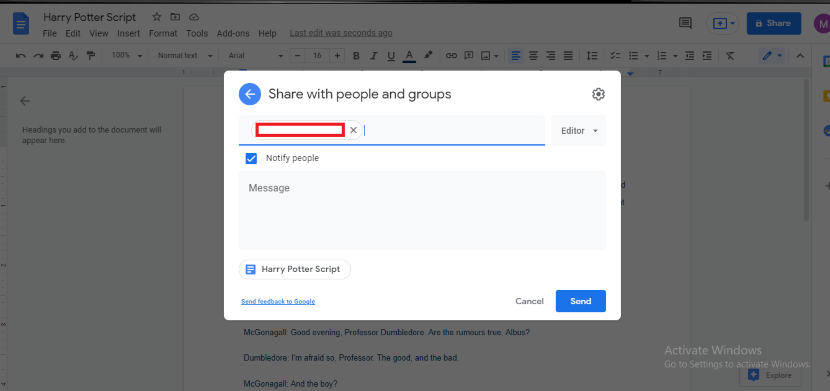Select the Paint format tool
830x391 pixels.
coord(91,56)
